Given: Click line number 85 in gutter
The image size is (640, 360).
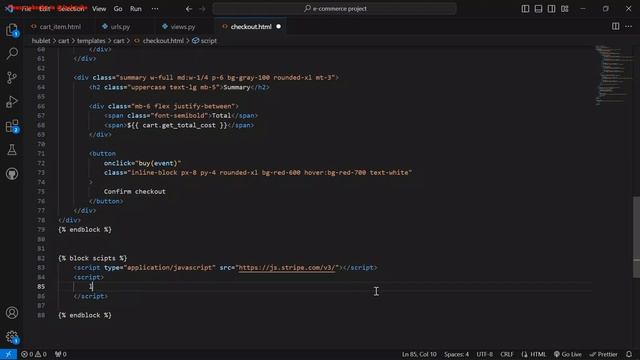Looking at the screenshot, I should (x=41, y=287).
